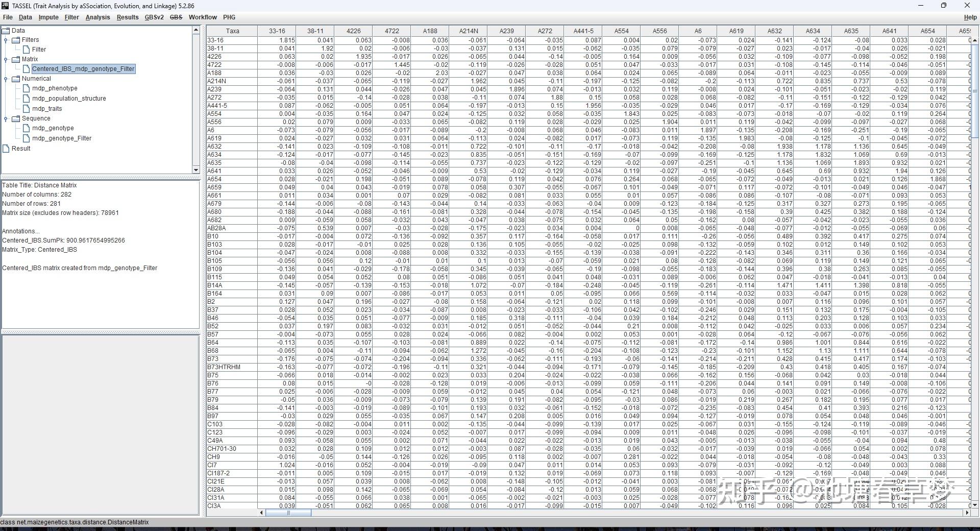Click the mdp_traits document icon
Screen dimensions: 980x531
[26, 109]
